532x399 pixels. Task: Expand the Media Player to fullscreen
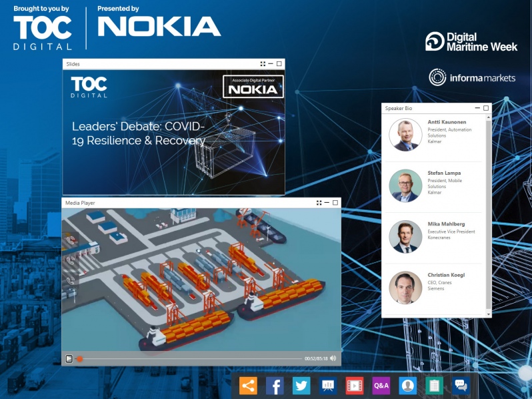tap(319, 203)
